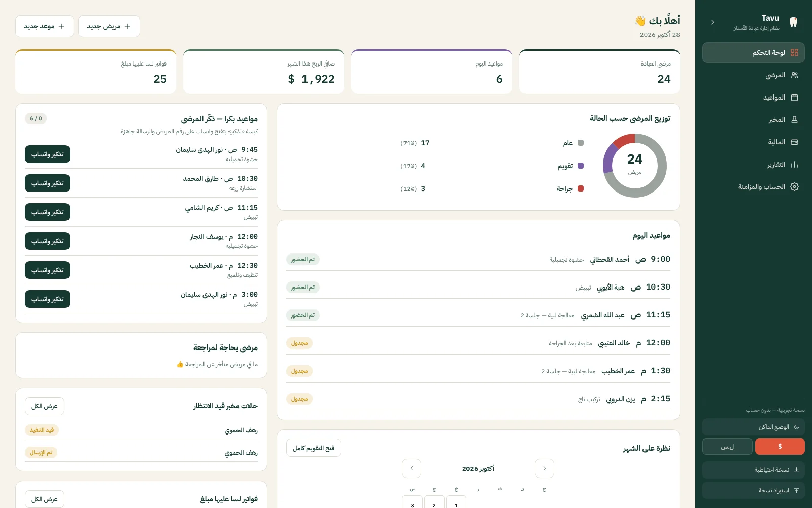Open the فواتير لسا عليها مبلغ stat card
Viewport: 812px width, 508px height.
96,72
